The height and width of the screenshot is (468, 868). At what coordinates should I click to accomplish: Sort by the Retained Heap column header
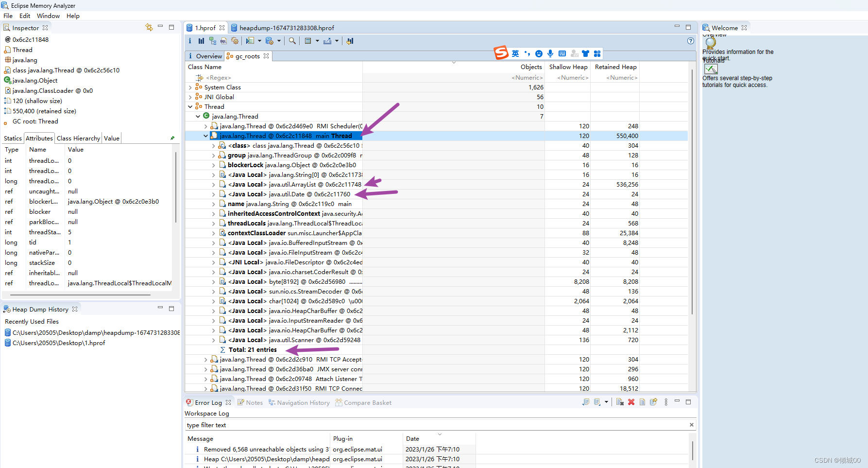pos(615,67)
